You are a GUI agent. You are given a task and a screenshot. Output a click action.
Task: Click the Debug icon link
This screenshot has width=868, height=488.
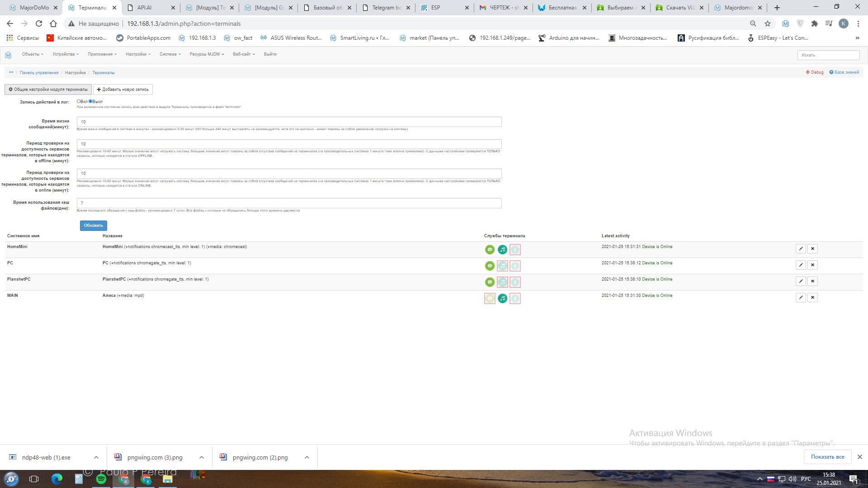pos(814,72)
